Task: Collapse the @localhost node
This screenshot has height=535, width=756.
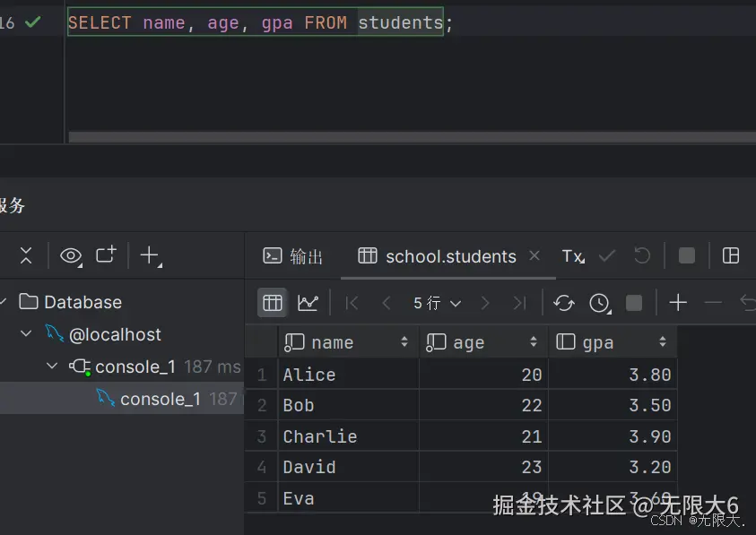Action: tap(26, 334)
